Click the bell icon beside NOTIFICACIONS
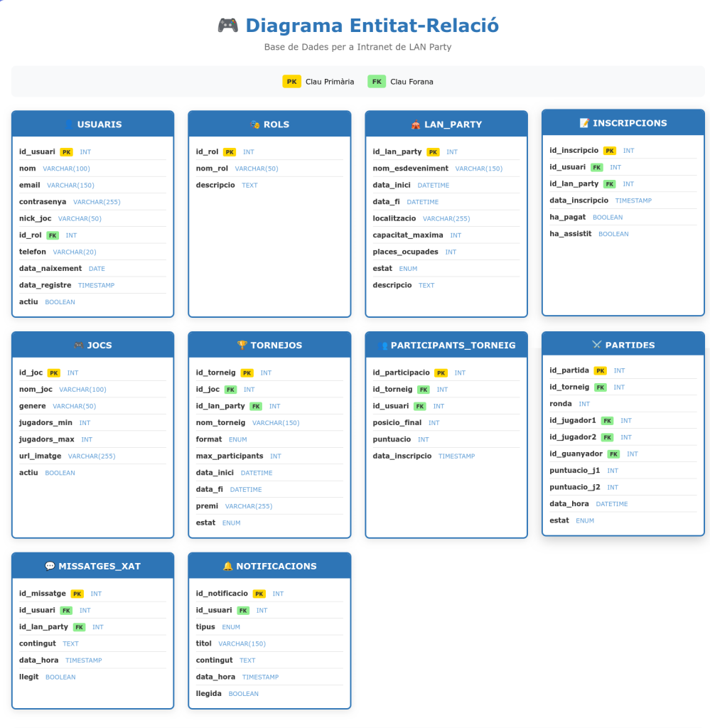The height and width of the screenshot is (728, 710). pyautogui.click(x=227, y=567)
